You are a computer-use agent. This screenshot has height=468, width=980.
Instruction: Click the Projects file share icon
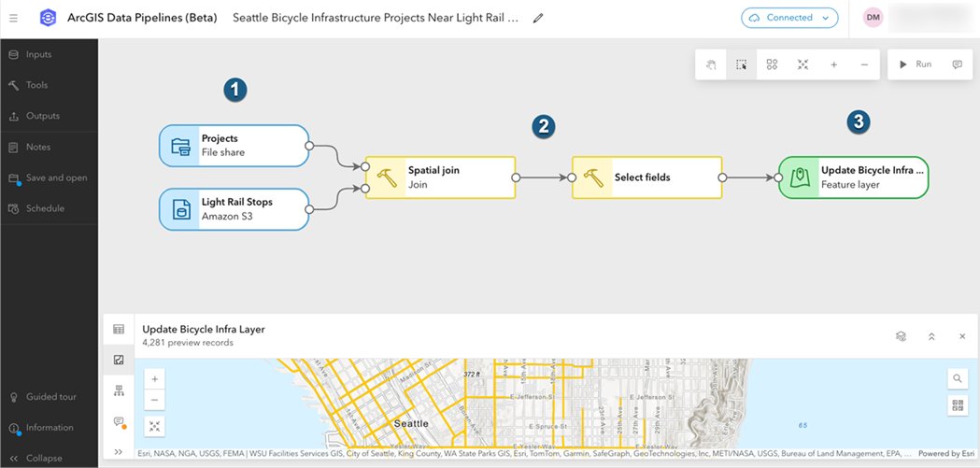[180, 147]
